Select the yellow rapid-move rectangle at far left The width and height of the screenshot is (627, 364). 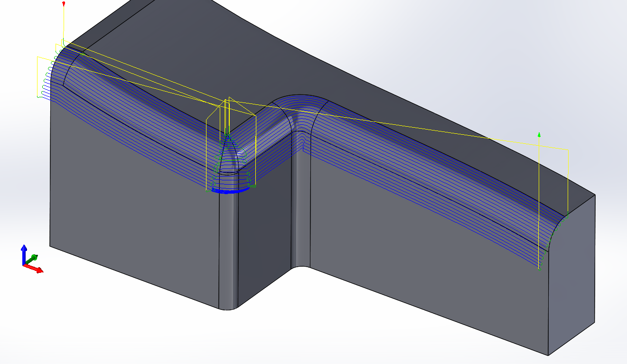click(x=37, y=76)
